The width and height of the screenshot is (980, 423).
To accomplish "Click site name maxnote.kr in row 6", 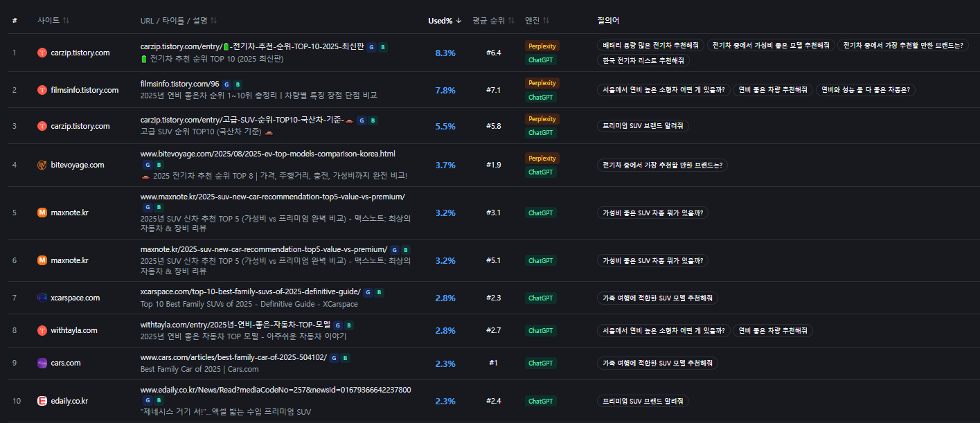I will click(69, 260).
